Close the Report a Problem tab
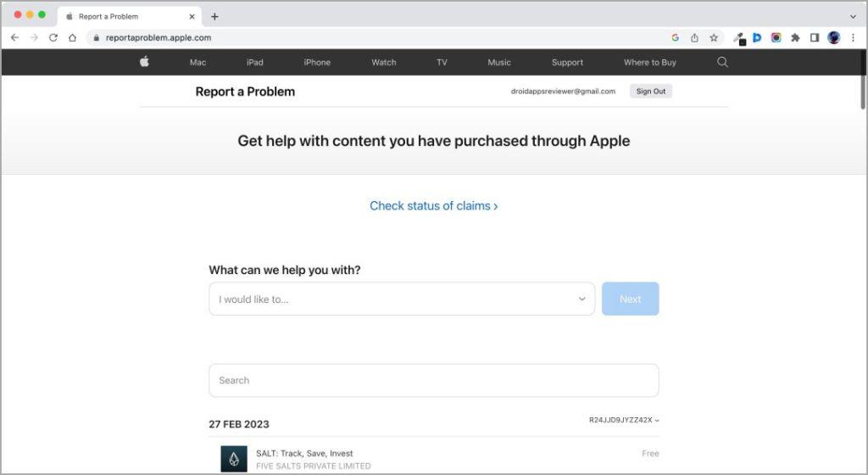The width and height of the screenshot is (868, 475). coord(192,17)
